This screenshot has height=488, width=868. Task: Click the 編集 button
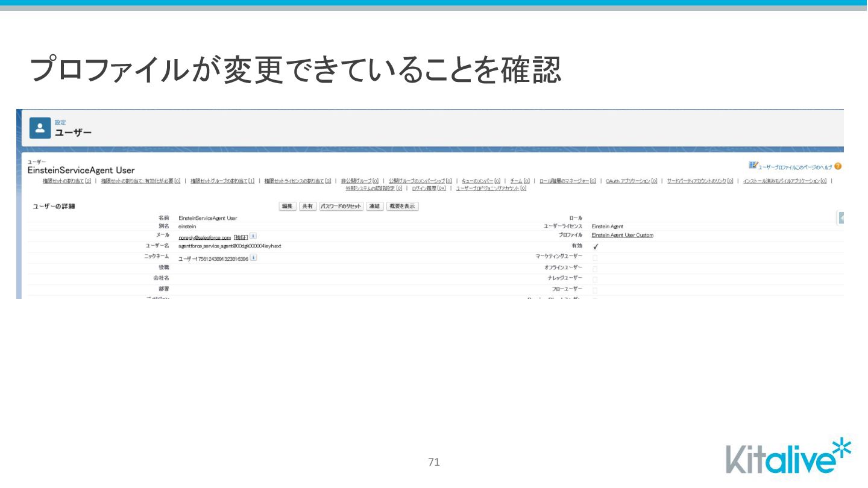click(288, 206)
